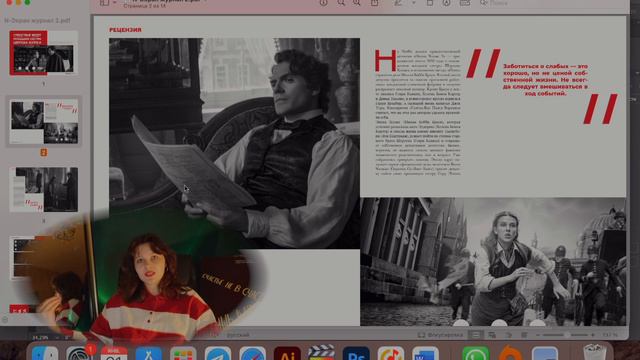Image resolution: width=640 pixels, height=360 pixels.
Task: Focus the Preview search field
Action: pyautogui.click(x=551, y=3)
